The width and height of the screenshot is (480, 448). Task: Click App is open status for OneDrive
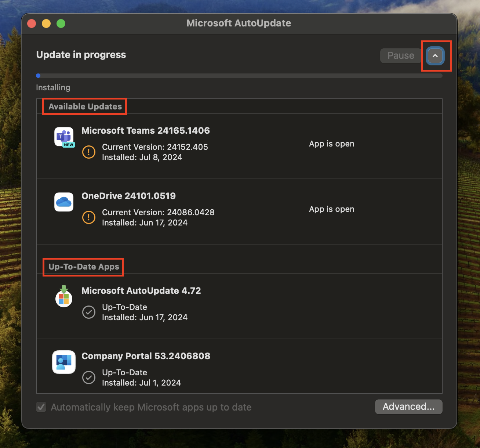[x=332, y=209]
